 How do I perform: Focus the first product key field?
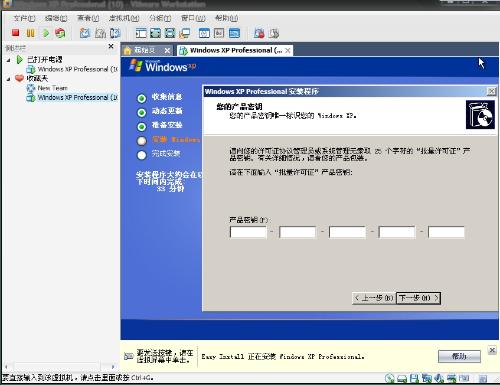tap(248, 232)
